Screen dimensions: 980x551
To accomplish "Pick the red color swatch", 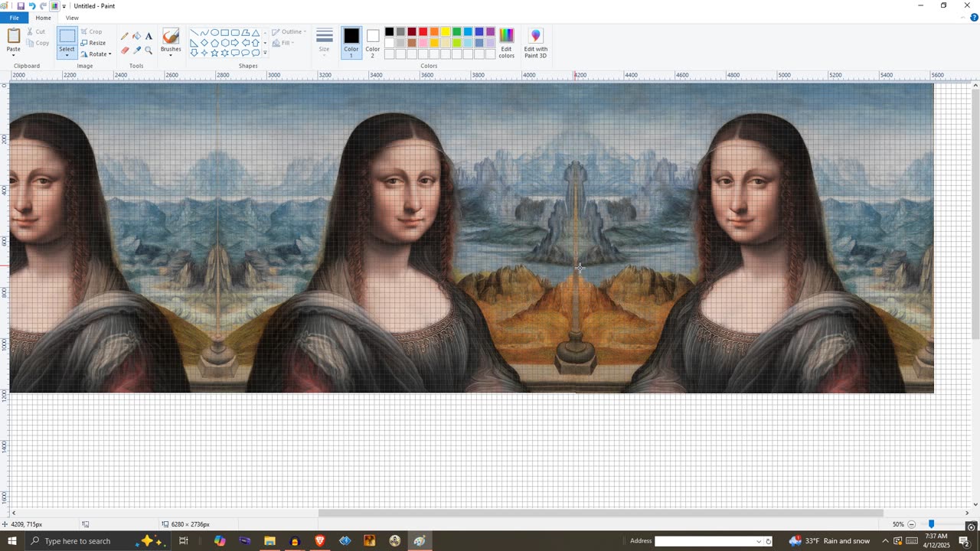I will (x=423, y=31).
